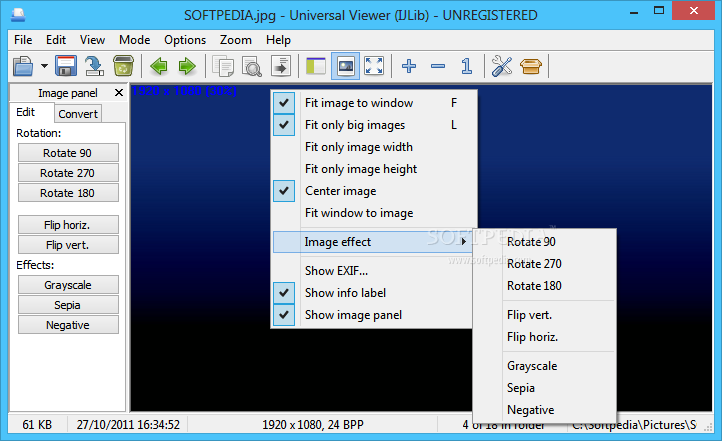Select Fit window to image
Viewport: 722px width, 441px height.
373,213
